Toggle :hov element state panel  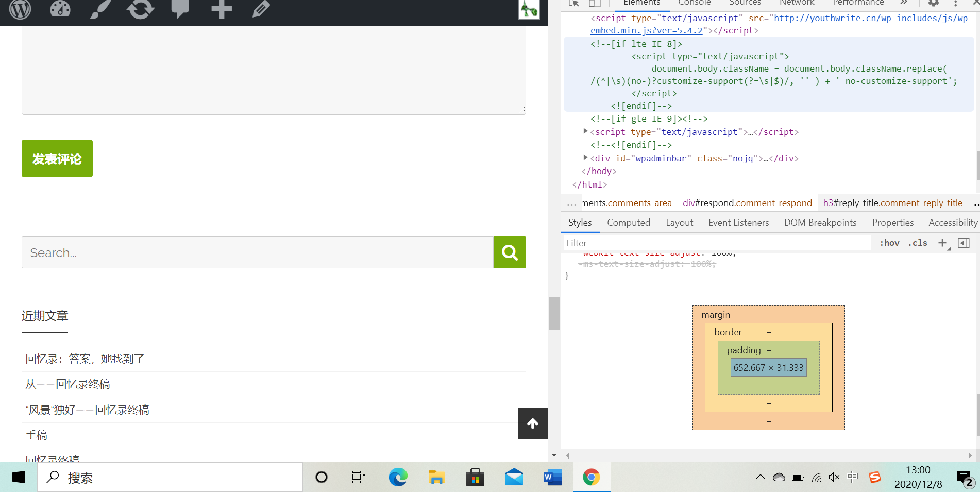click(889, 243)
